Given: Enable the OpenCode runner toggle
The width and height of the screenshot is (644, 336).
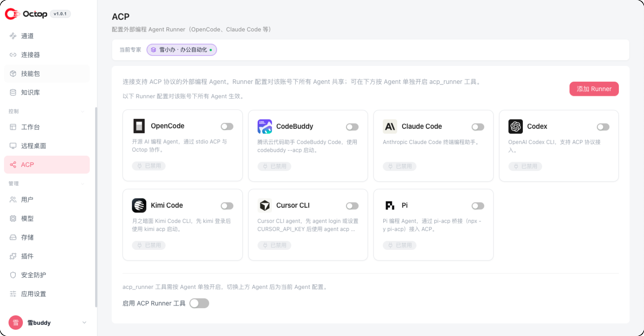Looking at the screenshot, I should (x=227, y=127).
